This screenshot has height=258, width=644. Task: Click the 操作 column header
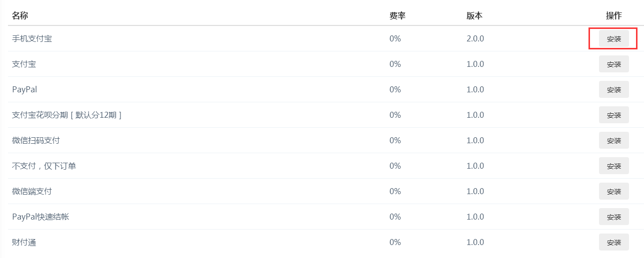pos(613,15)
